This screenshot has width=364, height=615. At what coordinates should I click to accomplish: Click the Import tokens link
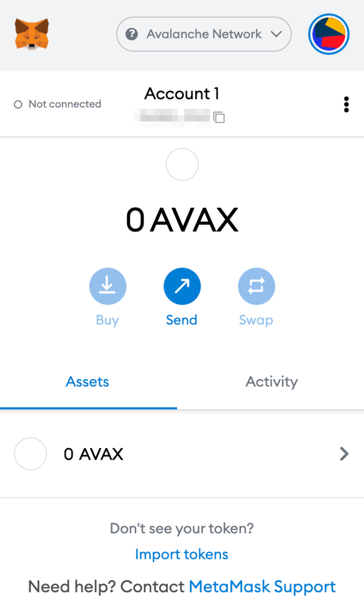click(x=182, y=554)
